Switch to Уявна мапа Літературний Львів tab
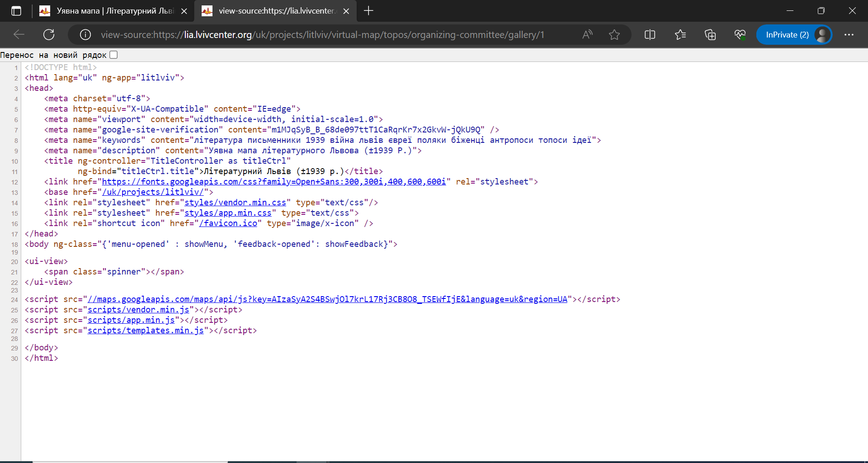Screen dimensions: 868x463 point(113,11)
